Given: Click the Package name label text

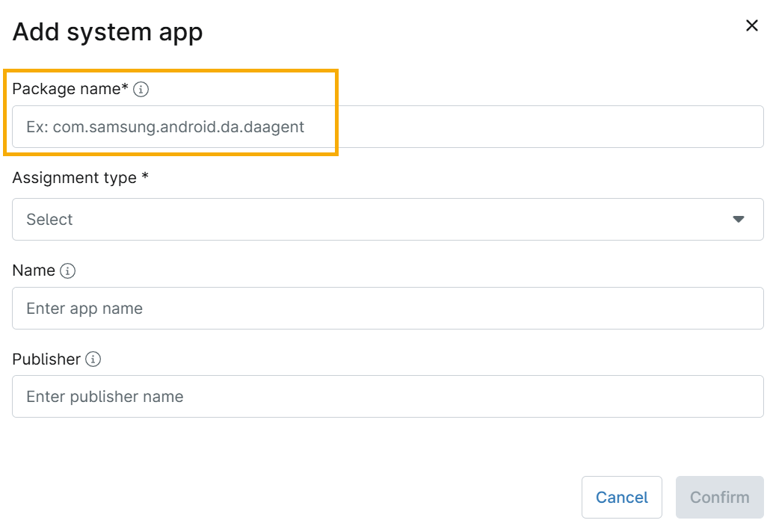Looking at the screenshot, I should pyautogui.click(x=66, y=90).
